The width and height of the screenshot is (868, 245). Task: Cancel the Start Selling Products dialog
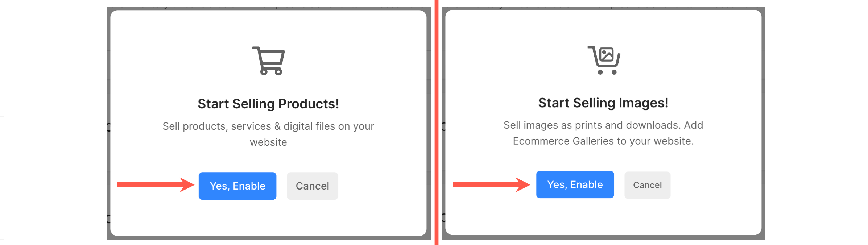(313, 186)
